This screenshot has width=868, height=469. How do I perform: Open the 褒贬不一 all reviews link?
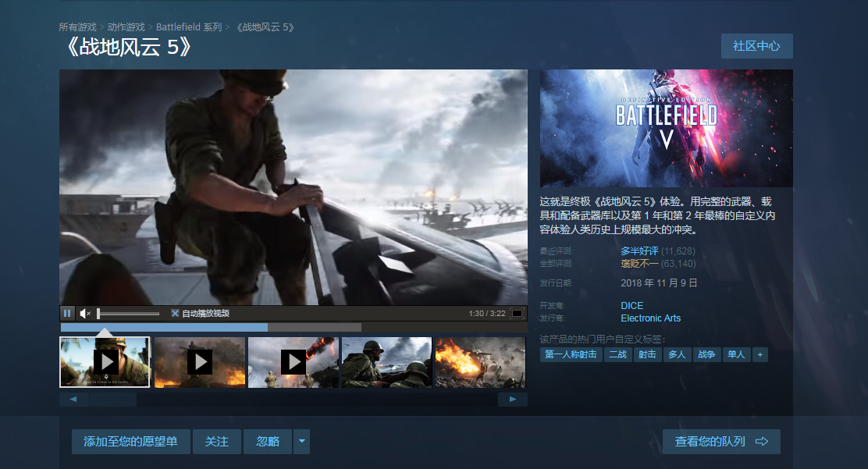point(639,264)
